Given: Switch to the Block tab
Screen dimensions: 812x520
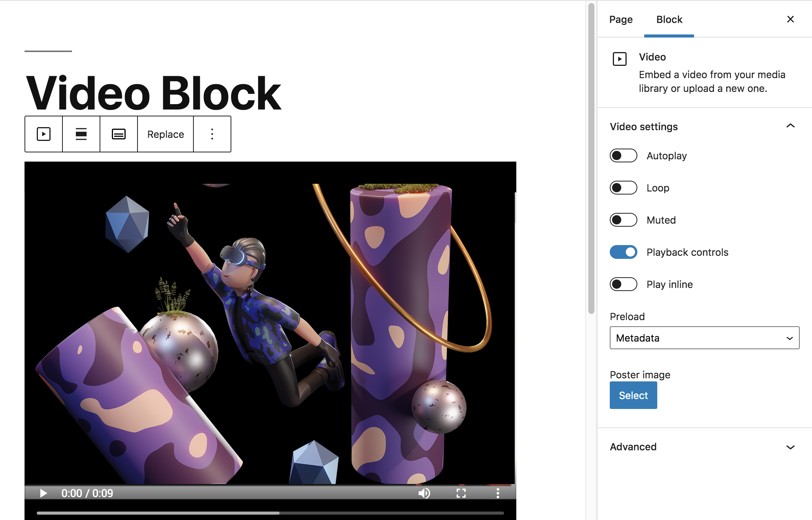Looking at the screenshot, I should coord(669,20).
